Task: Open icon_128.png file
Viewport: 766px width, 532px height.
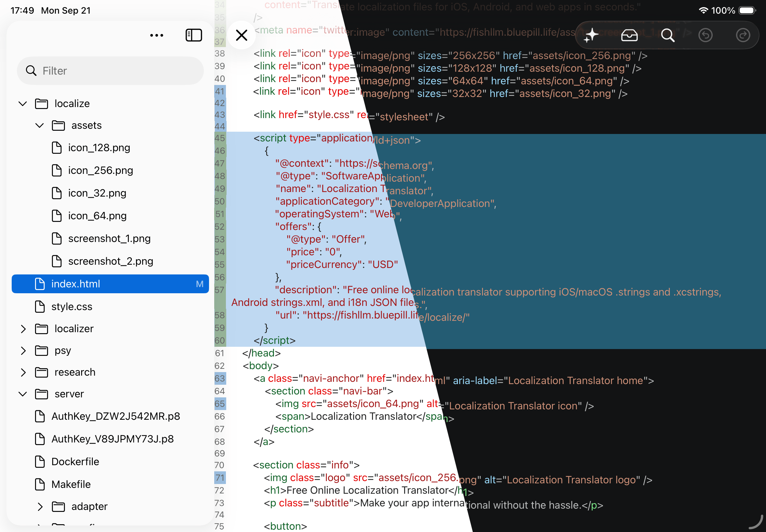Action: tap(91, 148)
